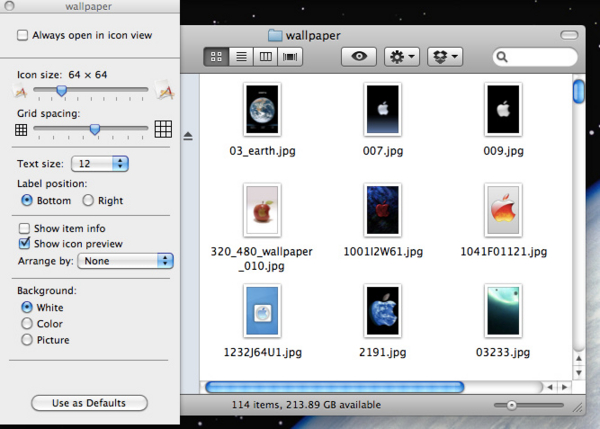The image size is (600, 429).
Task: Click the tight grid spacing icon
Action: (21, 130)
